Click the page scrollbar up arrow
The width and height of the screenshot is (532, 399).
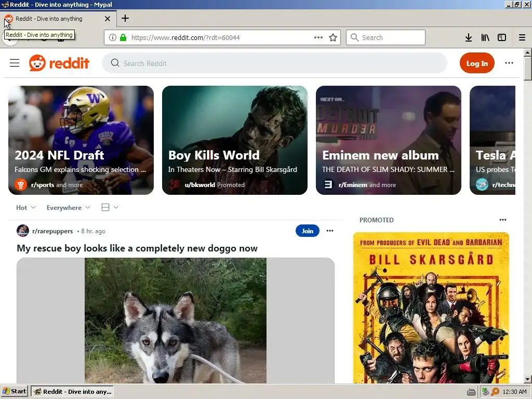coord(528,52)
